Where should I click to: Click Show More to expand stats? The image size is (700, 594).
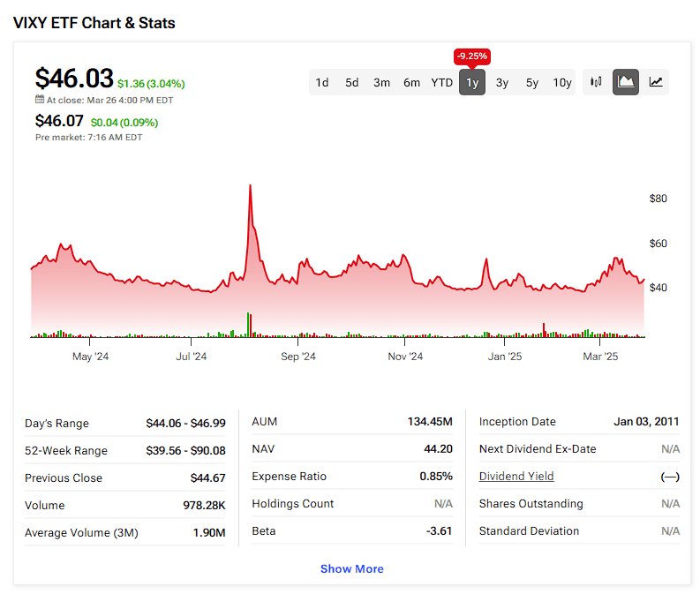click(x=352, y=568)
